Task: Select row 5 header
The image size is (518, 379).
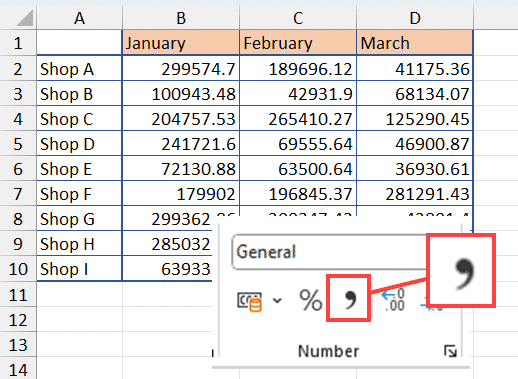Action: point(18,144)
